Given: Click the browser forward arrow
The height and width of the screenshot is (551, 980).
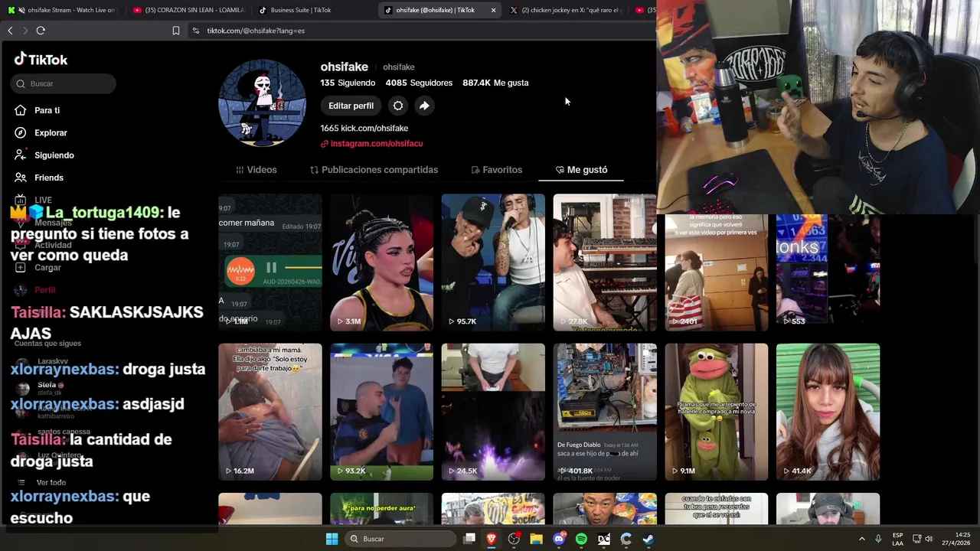Looking at the screenshot, I should (25, 31).
